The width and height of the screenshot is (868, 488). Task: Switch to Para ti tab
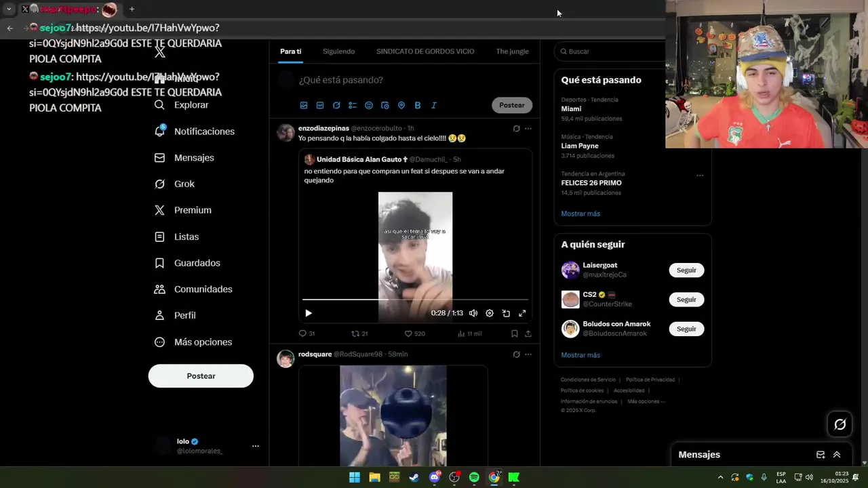point(291,52)
